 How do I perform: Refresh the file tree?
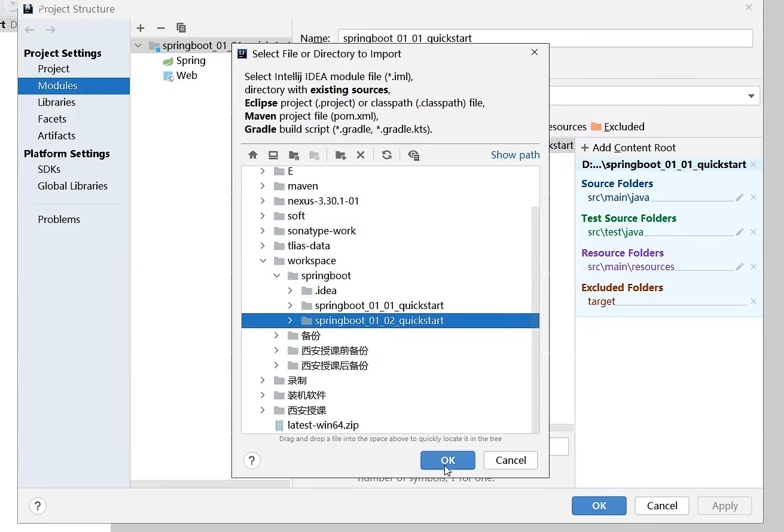pos(387,155)
